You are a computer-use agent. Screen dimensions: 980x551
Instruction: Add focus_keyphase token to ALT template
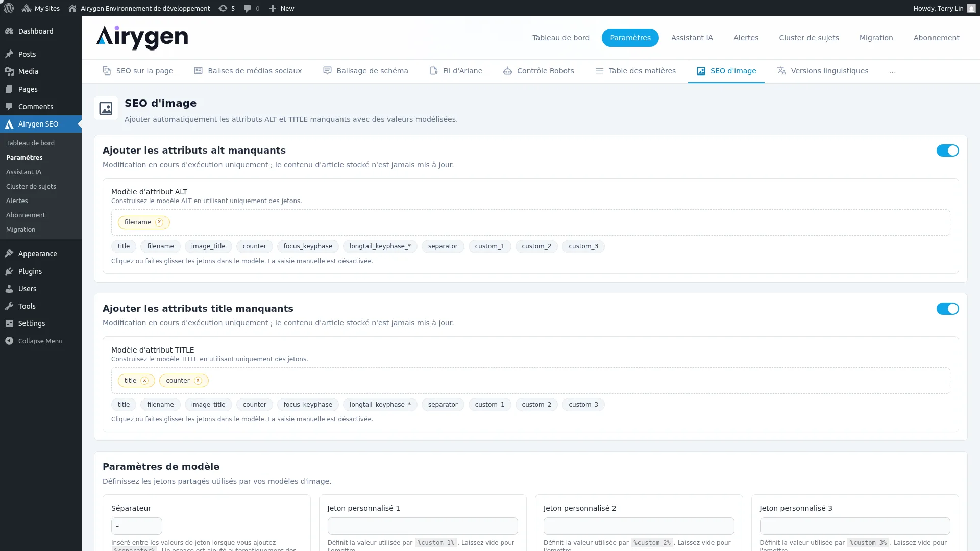(308, 246)
